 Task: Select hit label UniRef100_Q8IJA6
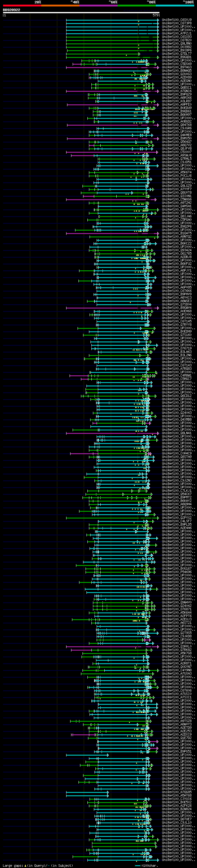pos(177,216)
